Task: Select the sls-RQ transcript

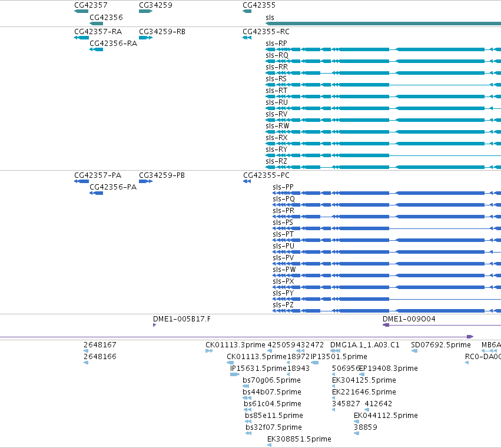Action: (x=383, y=61)
